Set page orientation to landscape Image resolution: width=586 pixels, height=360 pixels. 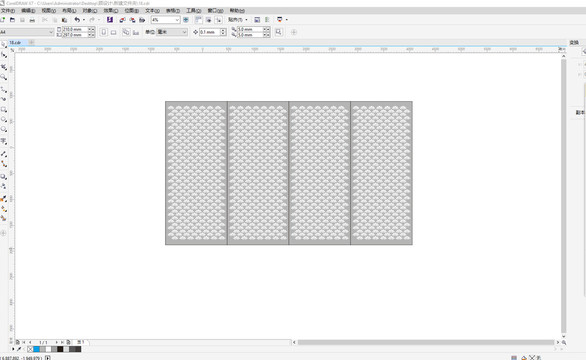pyautogui.click(x=113, y=32)
